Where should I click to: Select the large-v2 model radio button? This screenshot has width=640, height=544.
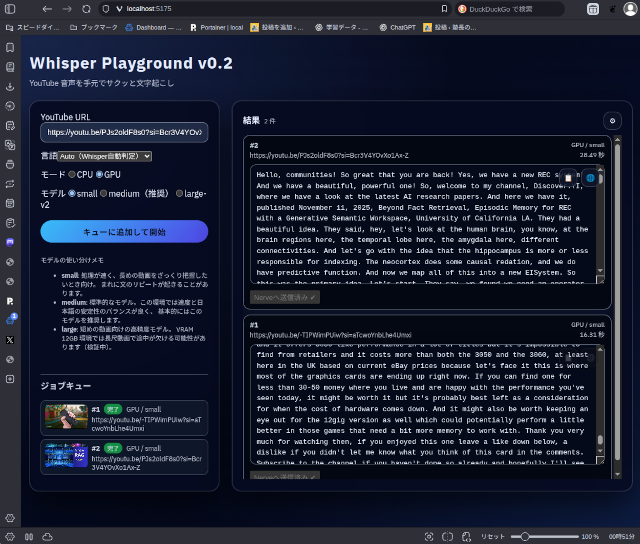coord(180,193)
